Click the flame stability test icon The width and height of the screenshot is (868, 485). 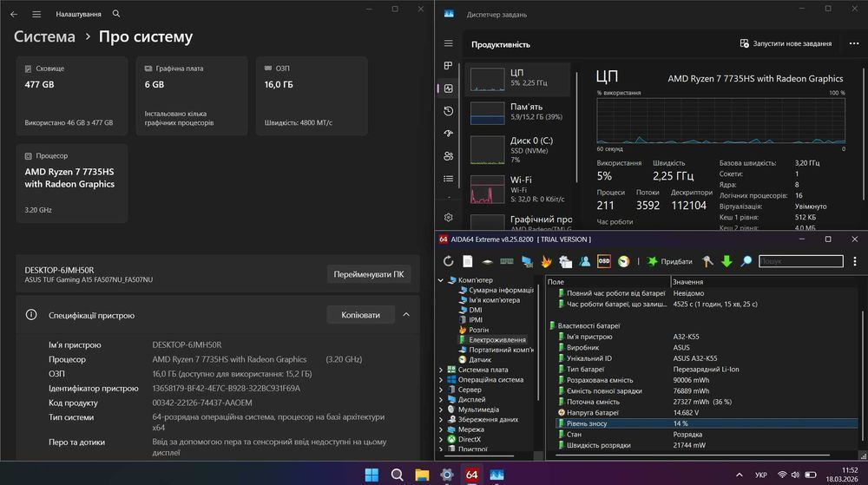(x=546, y=261)
